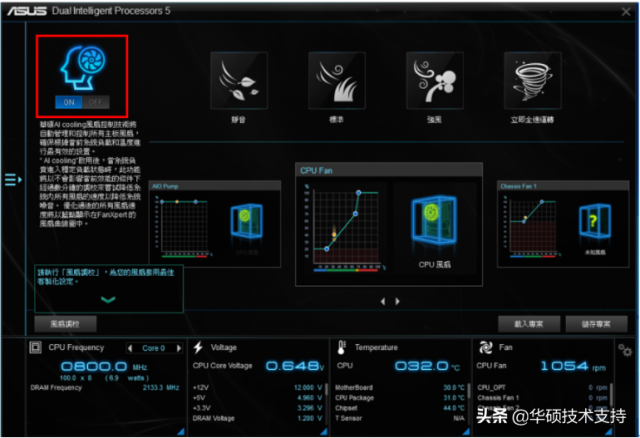Image resolution: width=640 pixels, height=438 pixels.
Task: Click the CPU Package temperature row
Action: click(400, 398)
